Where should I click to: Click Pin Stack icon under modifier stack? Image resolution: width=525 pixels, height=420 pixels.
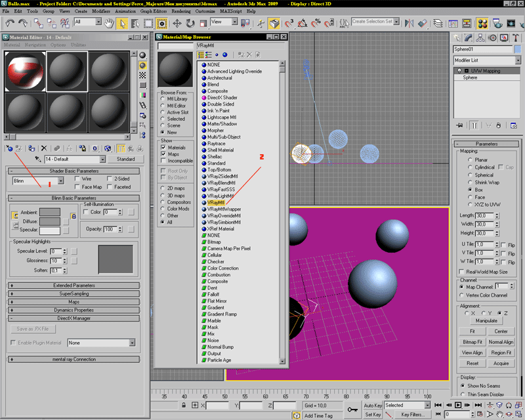[459, 125]
